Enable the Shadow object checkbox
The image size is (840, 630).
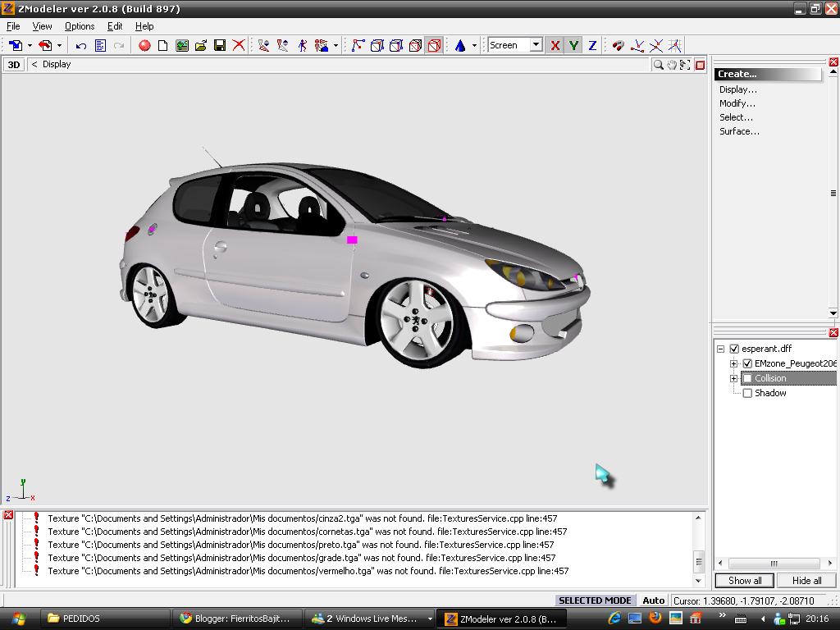point(747,394)
